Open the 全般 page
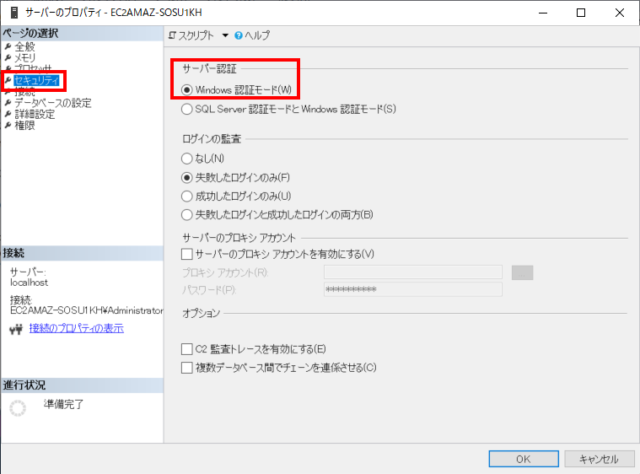Image resolution: width=640 pixels, height=474 pixels. tap(25, 46)
